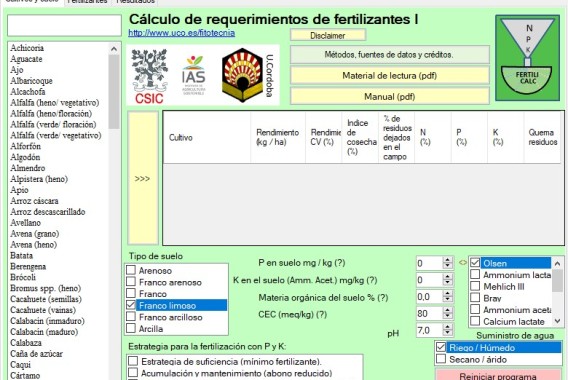Select Berenjena in the crop list
This screenshot has width=568, height=380.
pyautogui.click(x=28, y=266)
